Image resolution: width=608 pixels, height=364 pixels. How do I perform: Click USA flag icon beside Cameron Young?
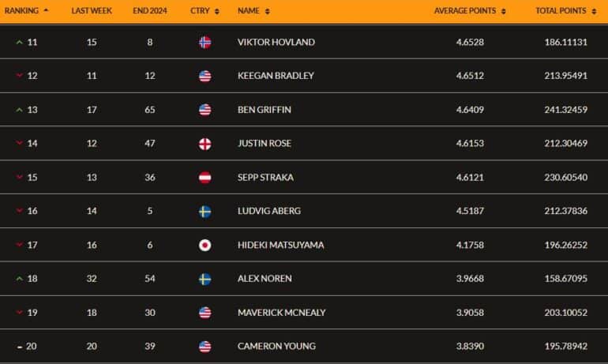click(x=205, y=347)
